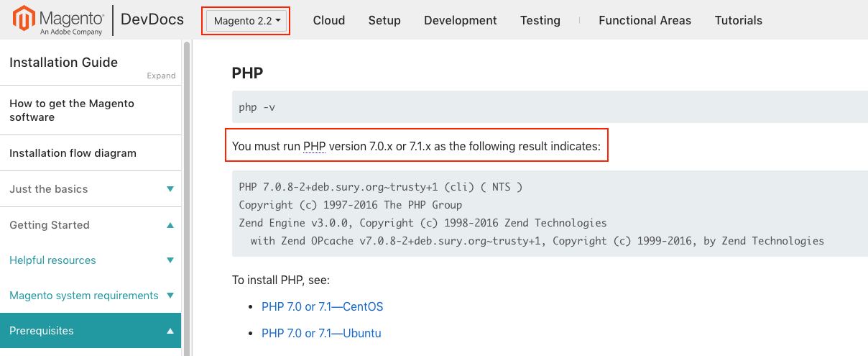This screenshot has height=356, width=868.
Task: Click the 'To install PHP, see:' text
Action: point(281,280)
